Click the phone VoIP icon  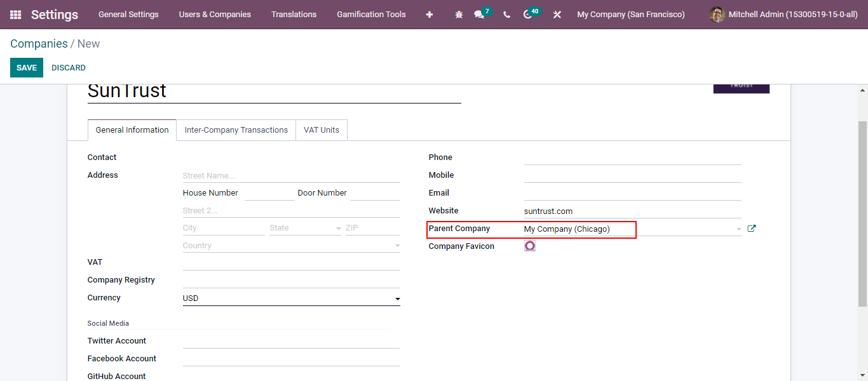(x=506, y=15)
